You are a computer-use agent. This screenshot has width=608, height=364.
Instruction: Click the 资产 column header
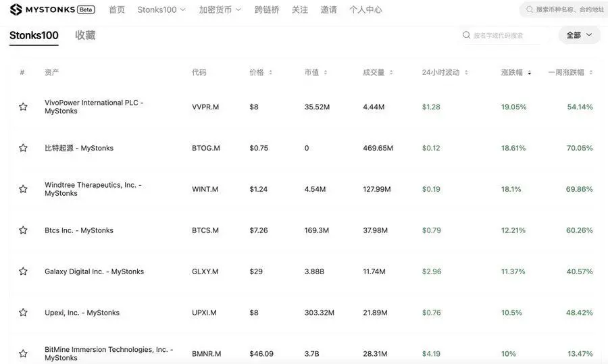51,72
